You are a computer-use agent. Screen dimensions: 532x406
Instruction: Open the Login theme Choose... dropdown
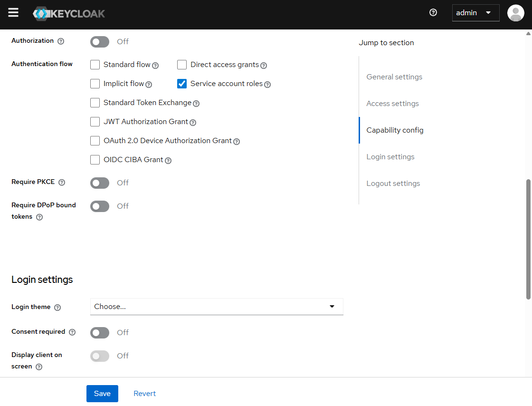pos(217,307)
